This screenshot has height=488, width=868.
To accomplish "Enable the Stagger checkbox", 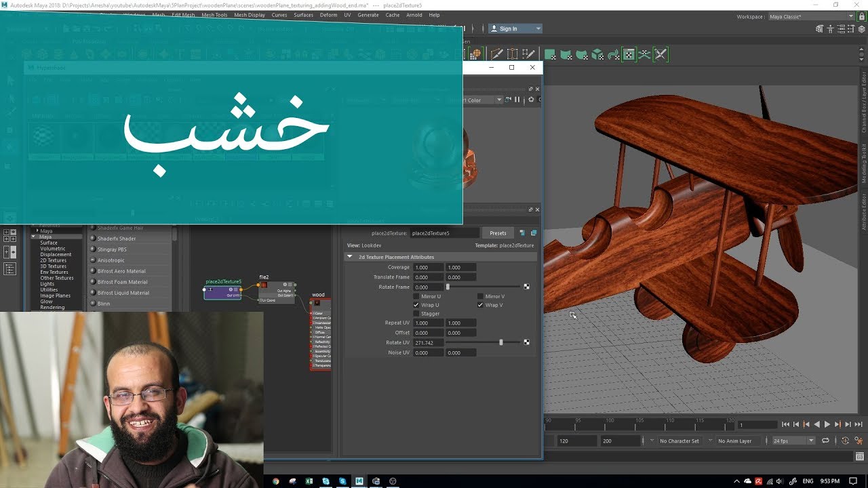I will tap(416, 314).
